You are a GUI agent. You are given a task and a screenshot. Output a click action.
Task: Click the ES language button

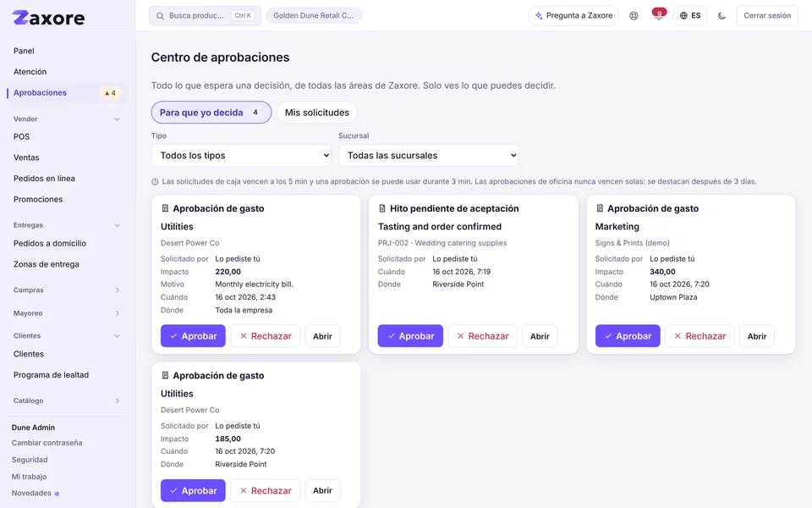point(690,15)
